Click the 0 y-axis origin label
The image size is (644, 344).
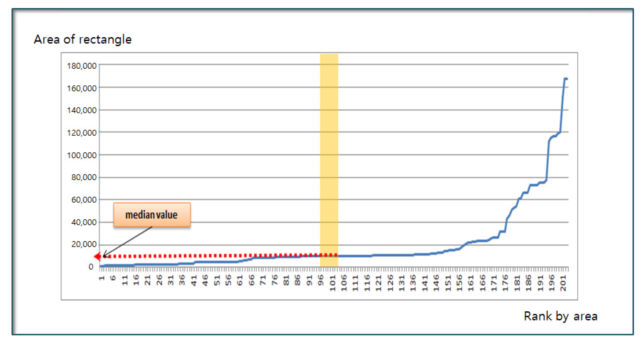click(91, 267)
